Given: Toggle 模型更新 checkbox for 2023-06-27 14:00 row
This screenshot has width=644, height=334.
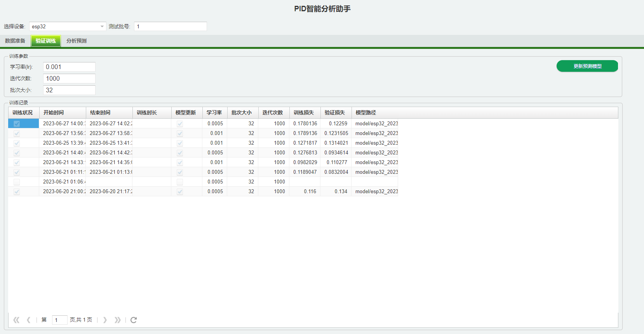Looking at the screenshot, I should click(180, 124).
